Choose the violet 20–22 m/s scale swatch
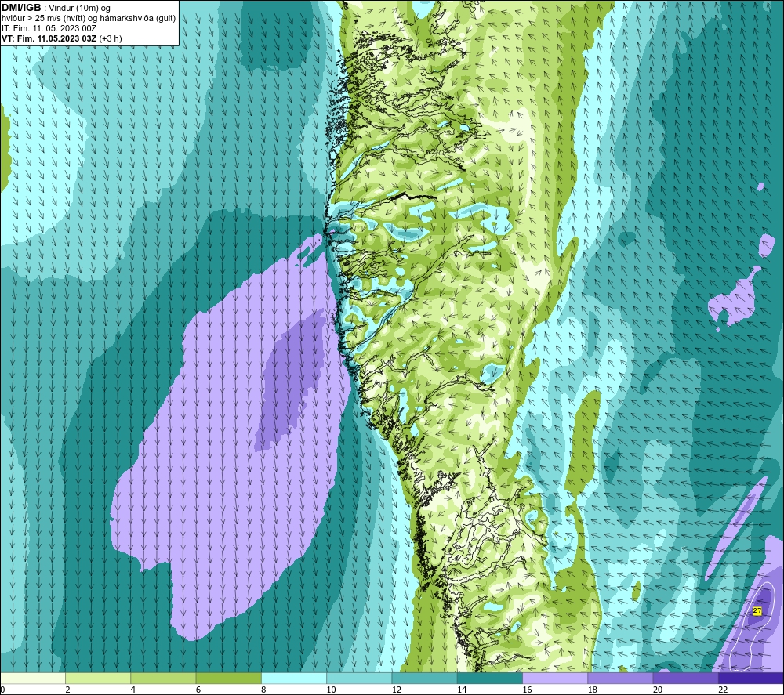This screenshot has width=784, height=695. [x=685, y=678]
